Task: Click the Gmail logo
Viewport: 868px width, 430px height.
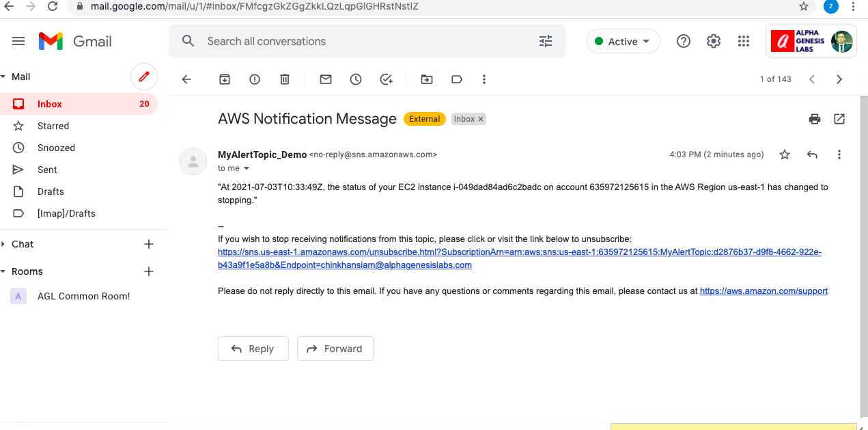Action: pos(75,41)
